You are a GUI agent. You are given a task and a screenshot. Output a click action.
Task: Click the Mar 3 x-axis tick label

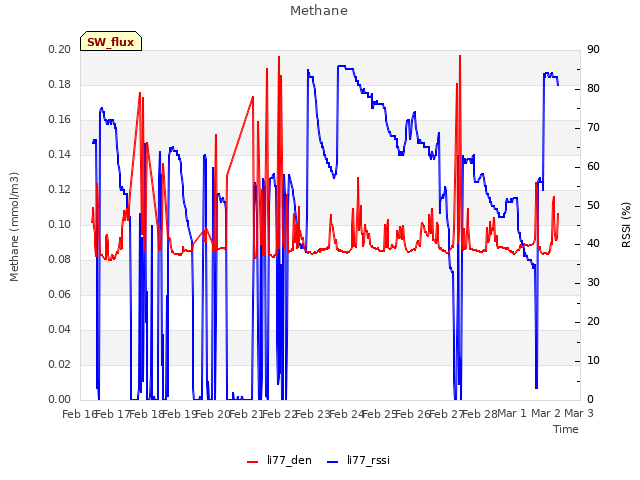click(579, 413)
